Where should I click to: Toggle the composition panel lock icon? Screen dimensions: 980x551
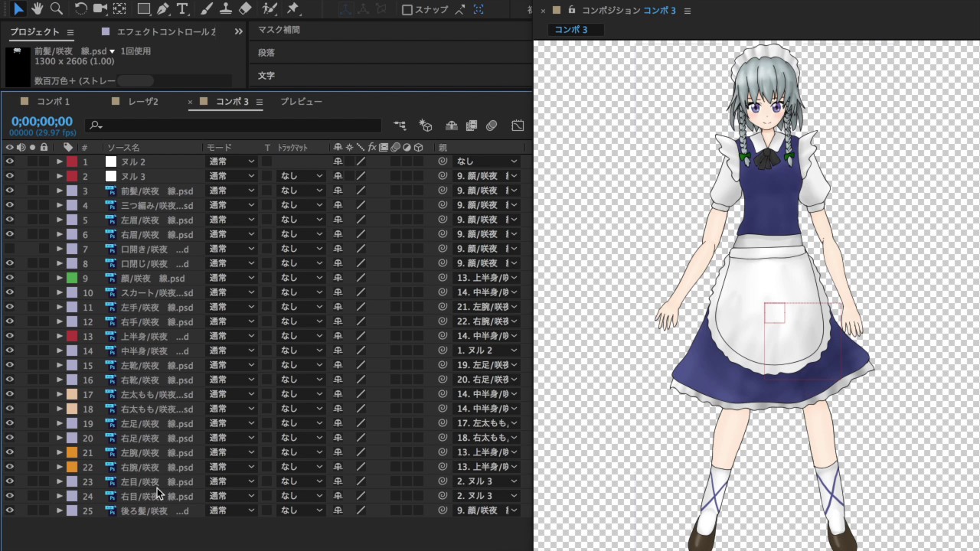571,10
